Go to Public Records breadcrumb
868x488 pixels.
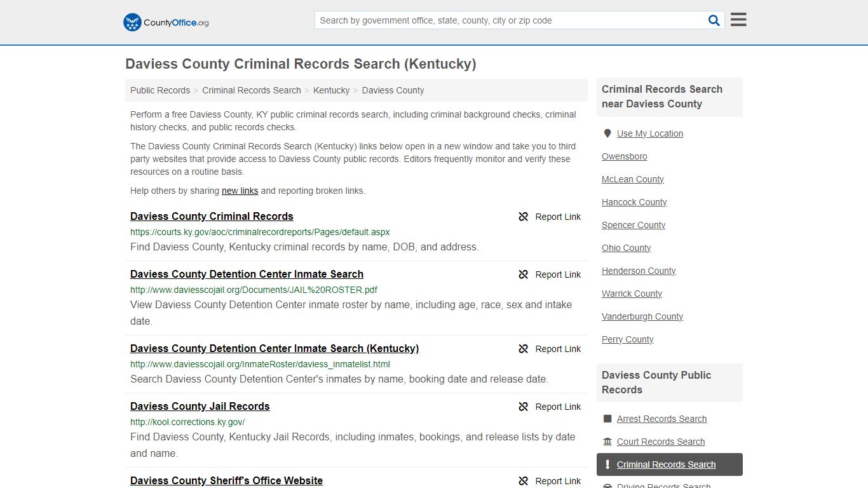(160, 90)
